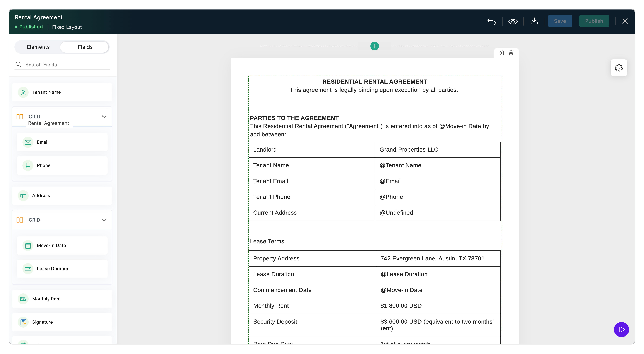Focus the Search Fields input
Image resolution: width=644 pixels, height=354 pixels.
[x=66, y=65]
